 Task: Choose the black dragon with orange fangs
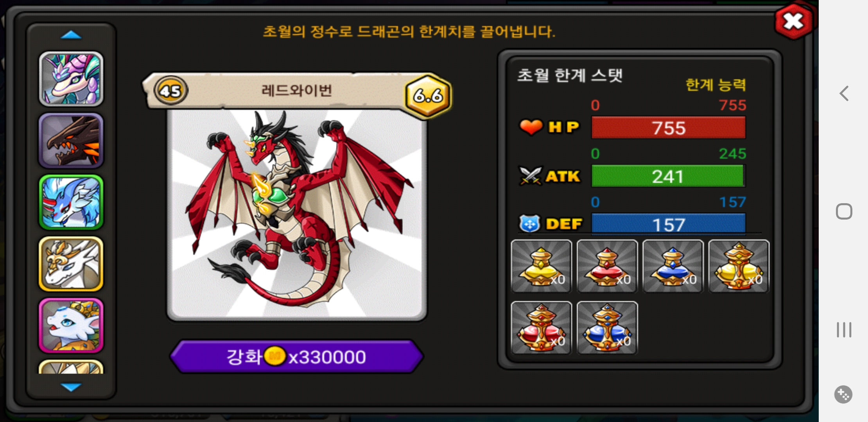pyautogui.click(x=71, y=141)
